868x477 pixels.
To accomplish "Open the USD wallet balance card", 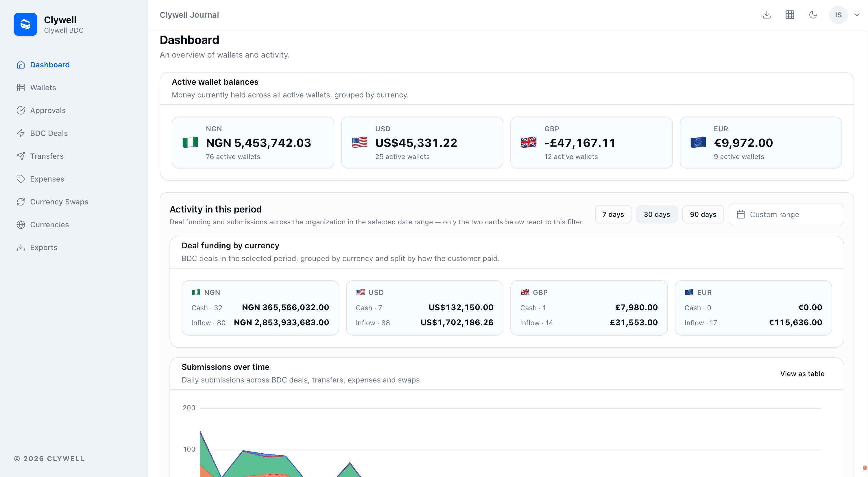I will click(422, 143).
